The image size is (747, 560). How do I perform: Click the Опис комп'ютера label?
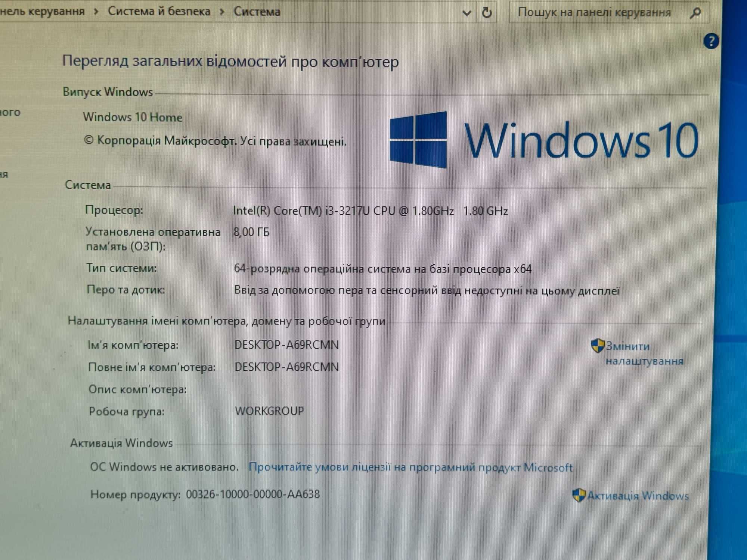[138, 389]
